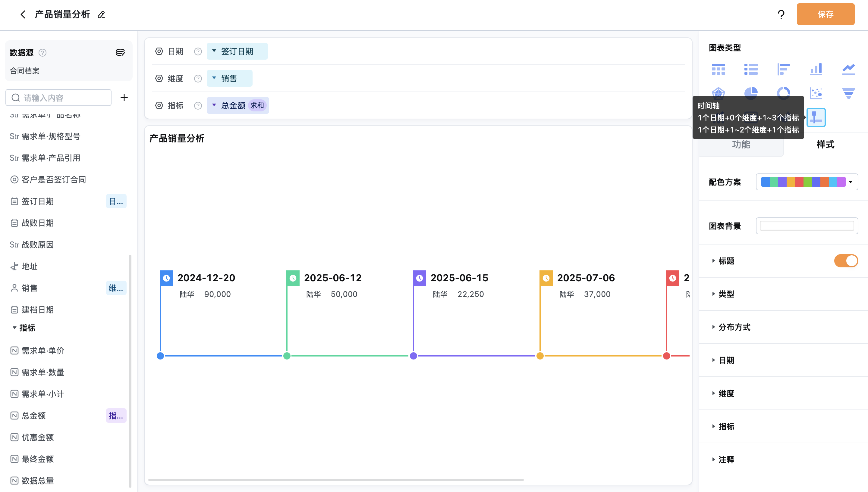The height and width of the screenshot is (492, 868).
Task: Click the horizontal scrollbar under the chart
Action: [336, 480]
